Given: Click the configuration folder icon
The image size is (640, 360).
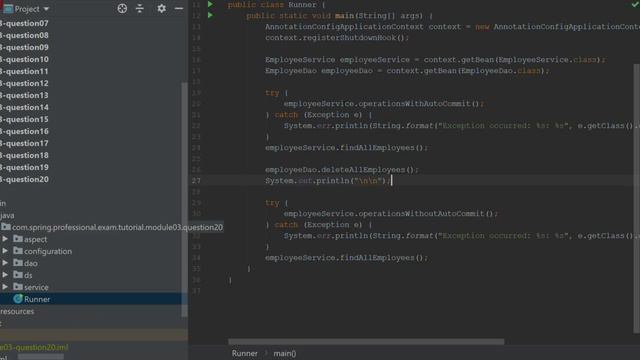Looking at the screenshot, I should [18, 251].
